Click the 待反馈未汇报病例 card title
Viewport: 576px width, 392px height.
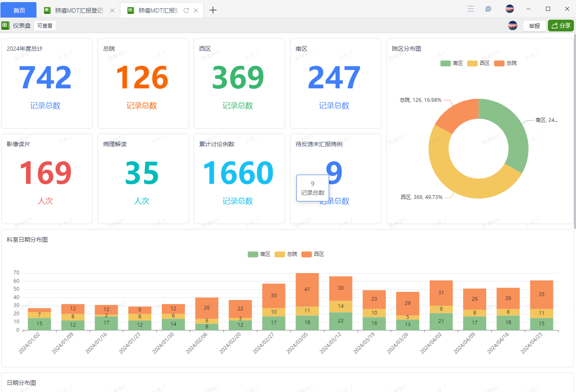coord(319,144)
